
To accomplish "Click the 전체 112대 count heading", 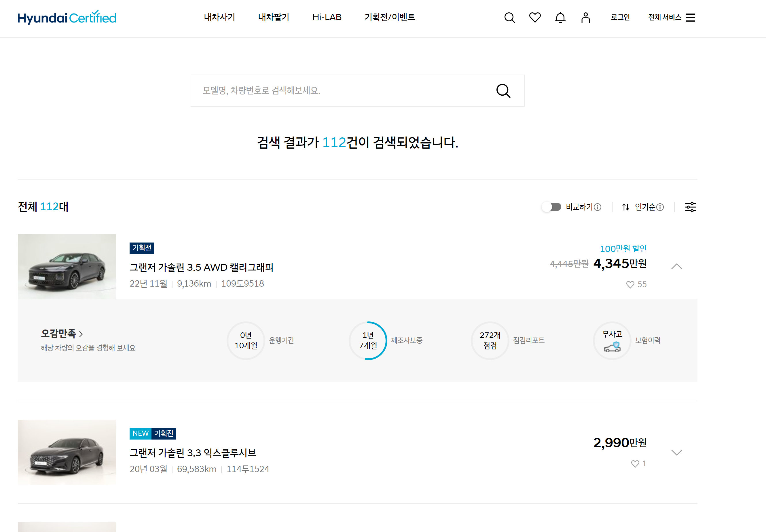I will pyautogui.click(x=43, y=207).
